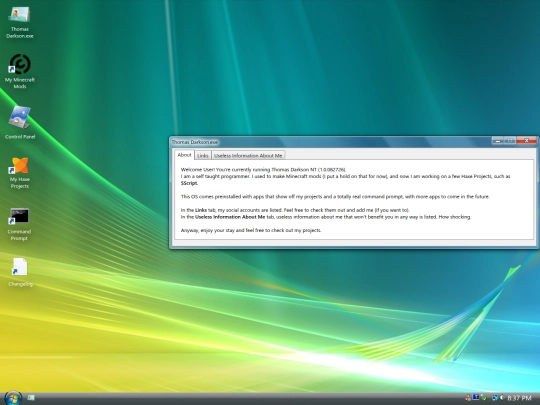540x405 pixels.
Task: Switch to the About tab
Action: (184, 155)
